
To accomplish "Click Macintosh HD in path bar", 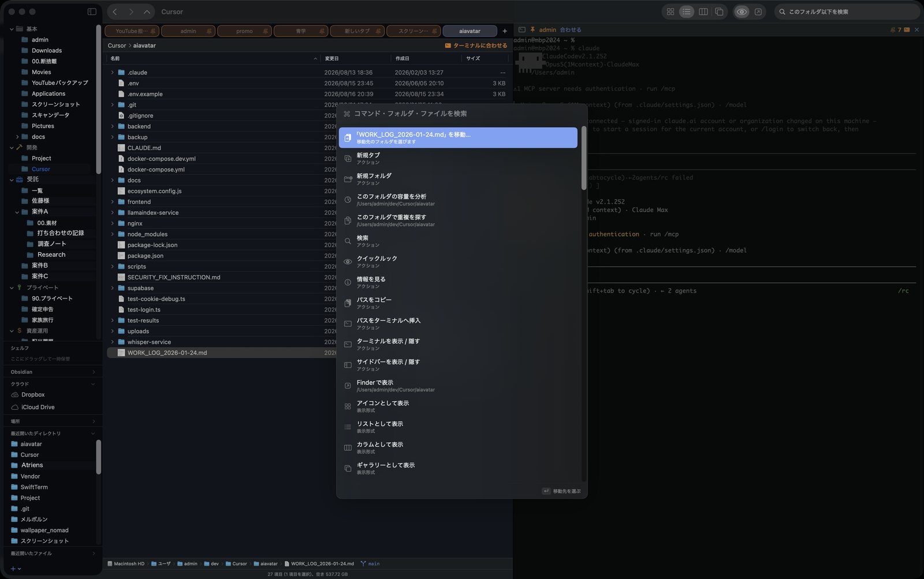I will pos(126,564).
